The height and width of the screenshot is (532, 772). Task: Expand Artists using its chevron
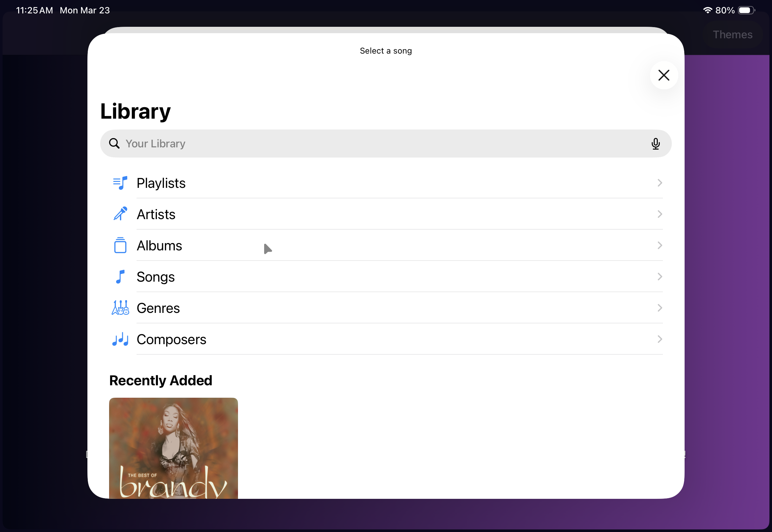659,214
